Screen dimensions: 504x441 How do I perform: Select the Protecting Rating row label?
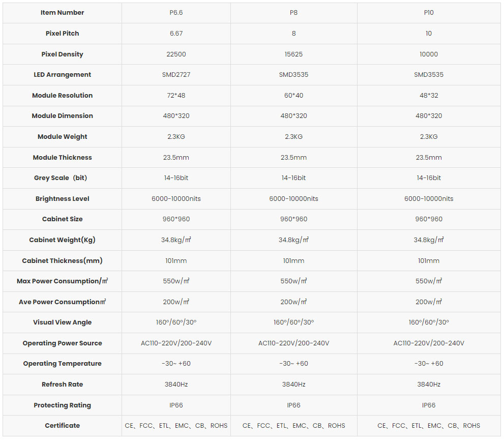[63, 405]
